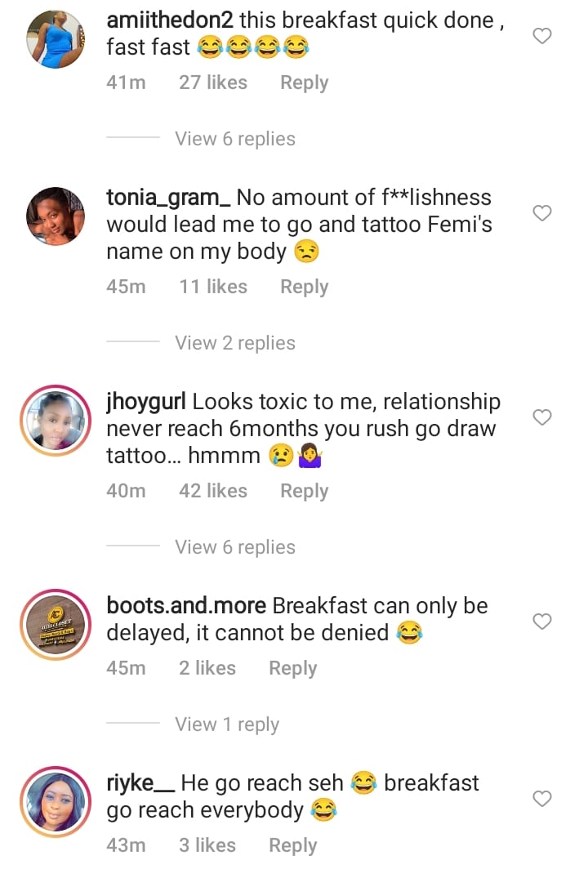Screen dimensions: 588x869
Task: View jhoygurl's story ring avatar
Action: [56, 421]
